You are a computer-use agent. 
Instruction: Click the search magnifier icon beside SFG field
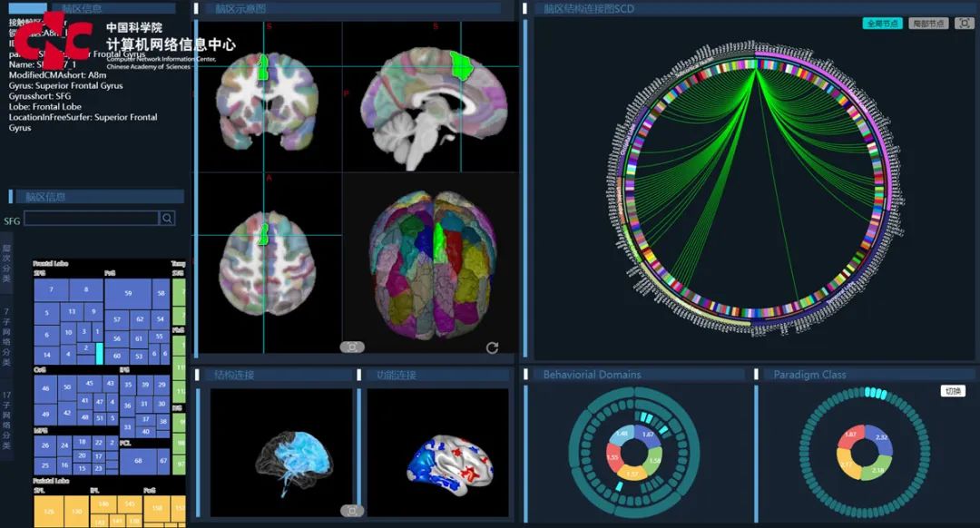[167, 218]
